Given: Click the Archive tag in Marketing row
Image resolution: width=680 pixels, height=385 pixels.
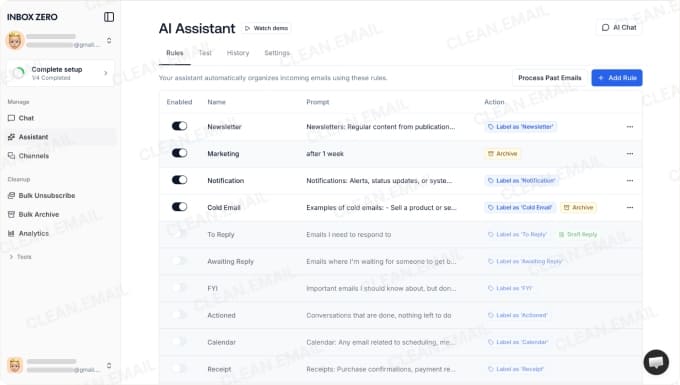Looking at the screenshot, I should 502,153.
